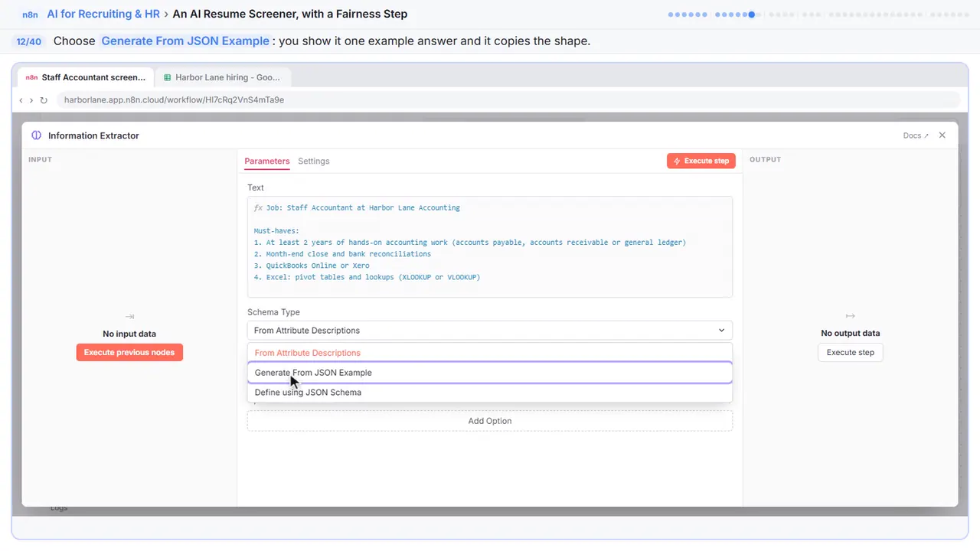Select the Parameters tab

(267, 161)
